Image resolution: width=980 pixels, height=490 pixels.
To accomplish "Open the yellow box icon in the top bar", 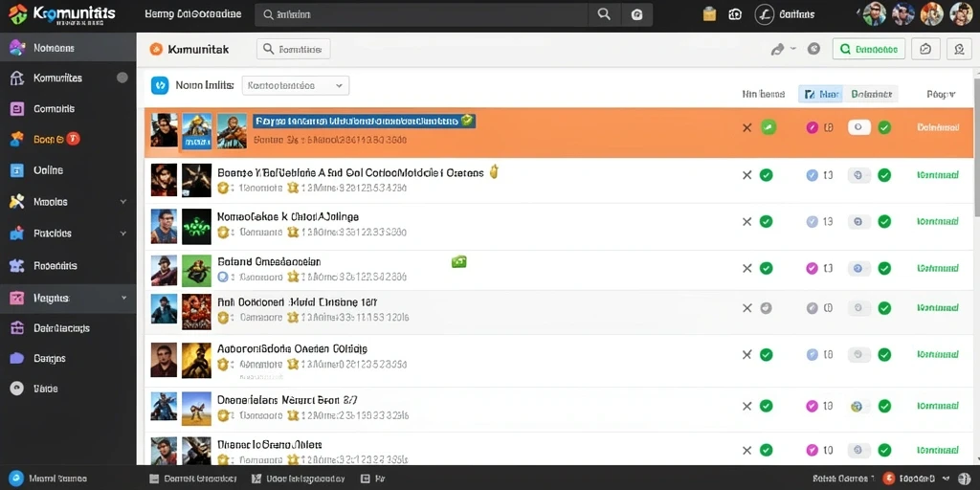I will 709,14.
